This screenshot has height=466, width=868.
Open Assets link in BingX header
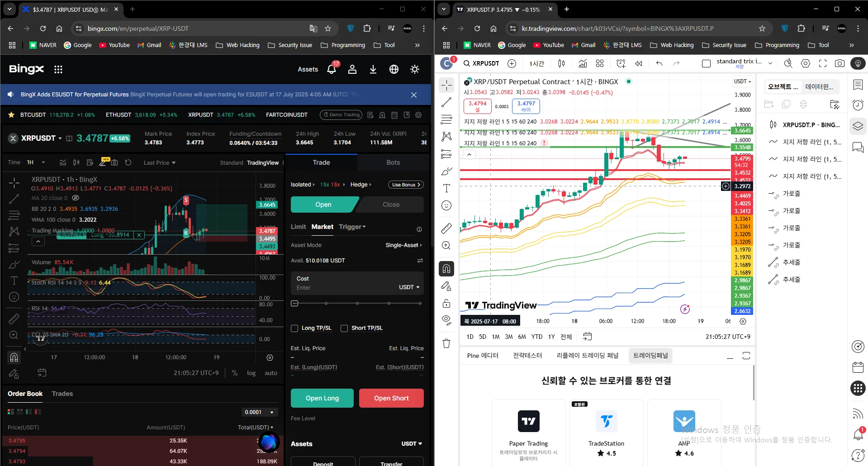click(x=308, y=69)
